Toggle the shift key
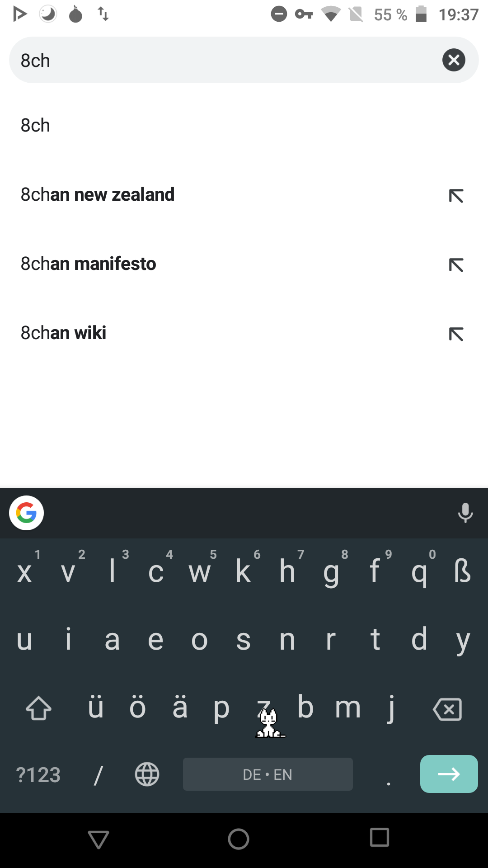The width and height of the screenshot is (488, 868). pyautogui.click(x=39, y=708)
